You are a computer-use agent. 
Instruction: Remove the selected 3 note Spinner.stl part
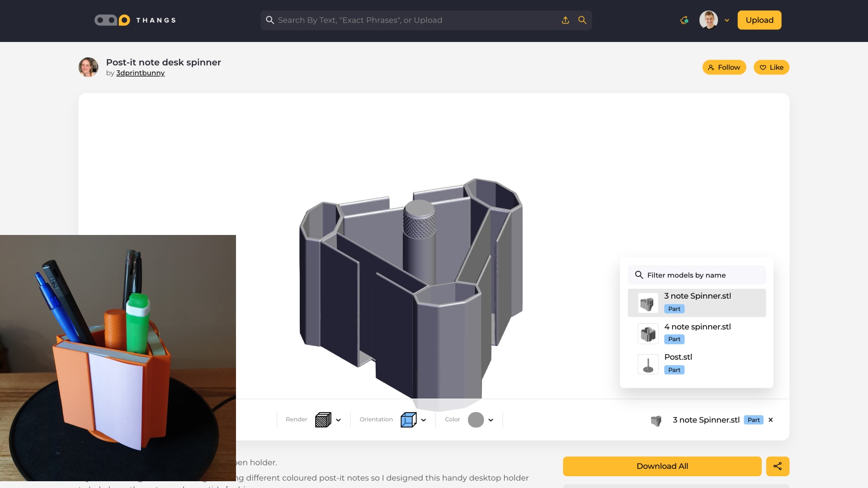[771, 420]
